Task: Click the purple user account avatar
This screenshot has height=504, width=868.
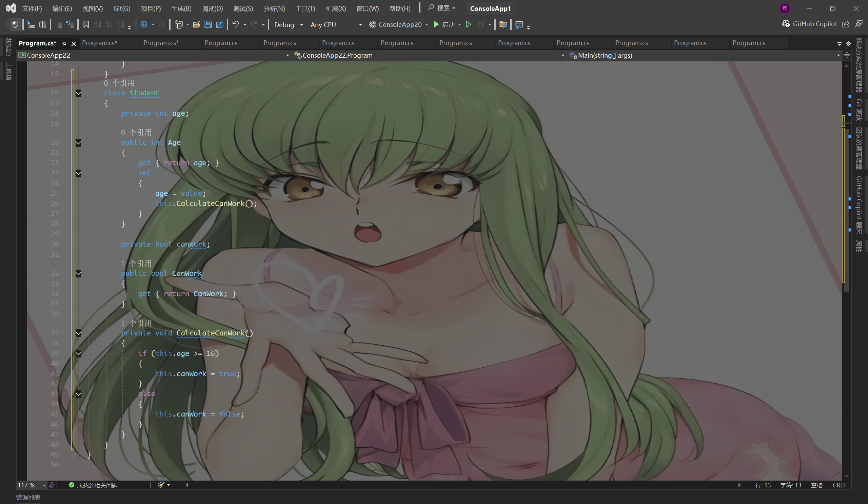Action: click(x=785, y=8)
